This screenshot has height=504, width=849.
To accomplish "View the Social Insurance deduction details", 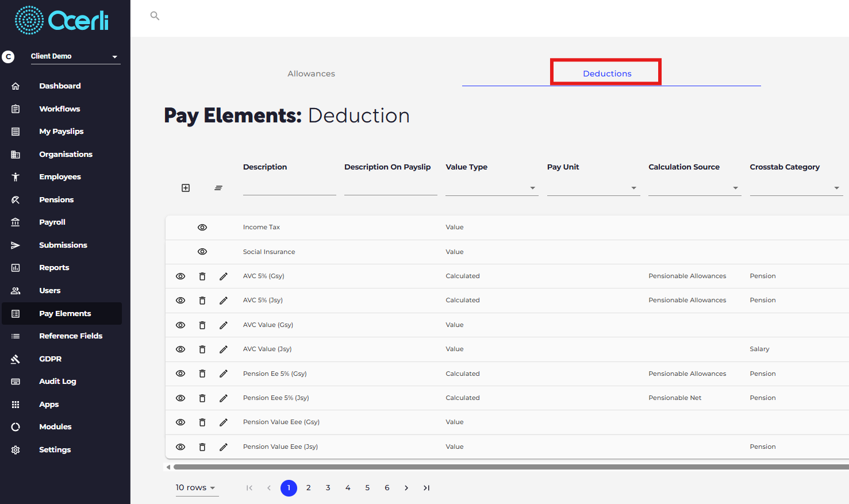I will 202,252.
